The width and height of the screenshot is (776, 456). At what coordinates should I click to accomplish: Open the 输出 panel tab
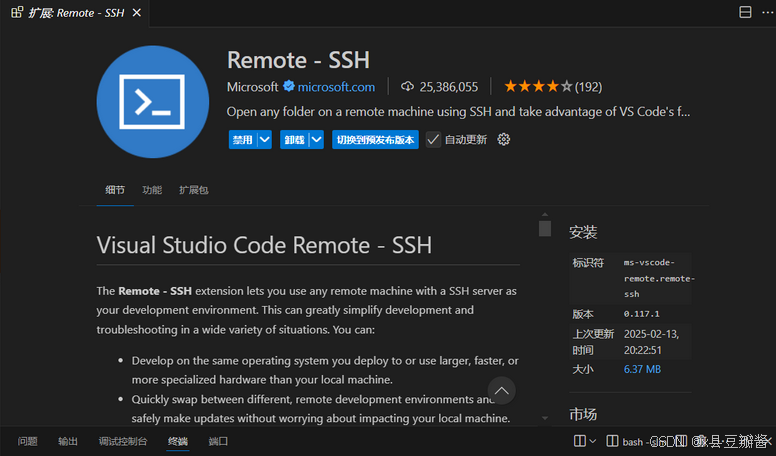tap(68, 441)
